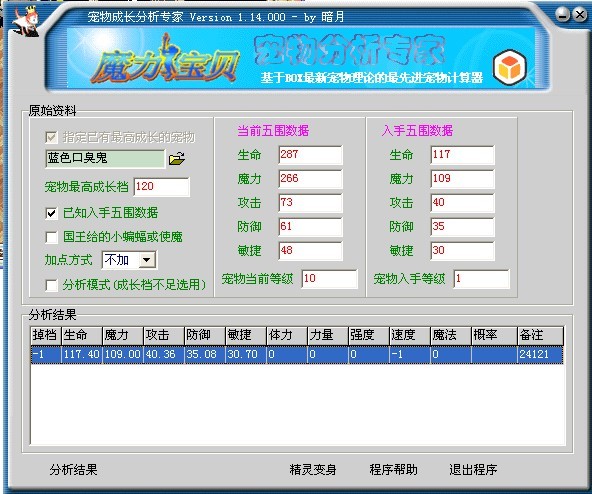Image resolution: width=592 pixels, height=494 pixels.
Task: Enable 分析模式 checkbox
Action: 51,285
